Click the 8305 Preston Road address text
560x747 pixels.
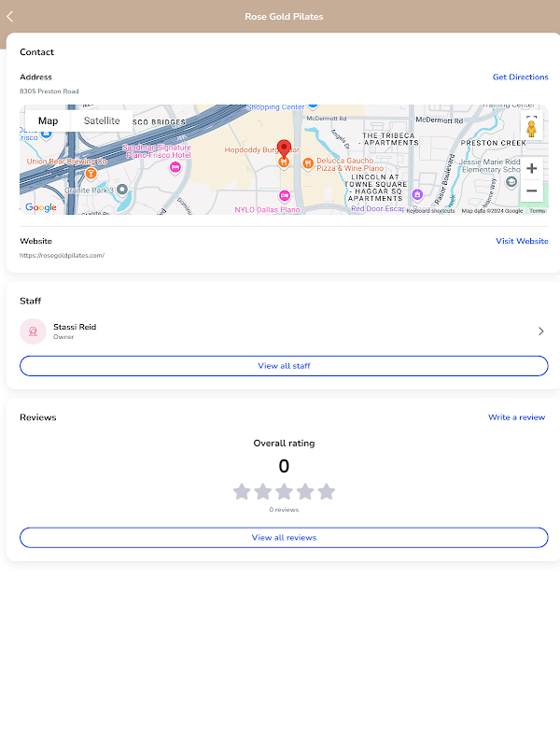(49, 91)
